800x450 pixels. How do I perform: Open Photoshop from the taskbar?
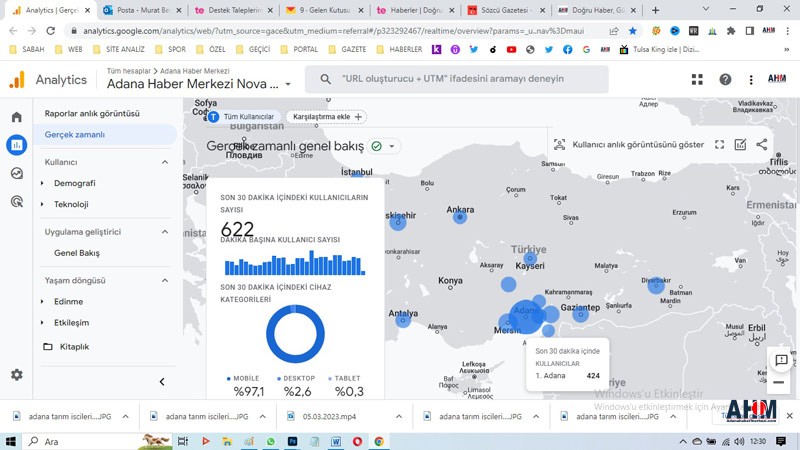click(x=292, y=441)
